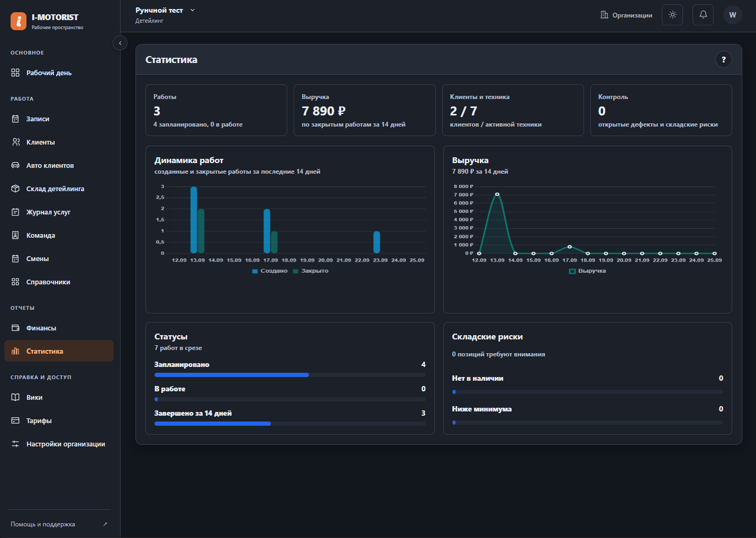Open Рабочий день icon in sidebar
Viewport: 756px width, 538px height.
(x=15, y=73)
